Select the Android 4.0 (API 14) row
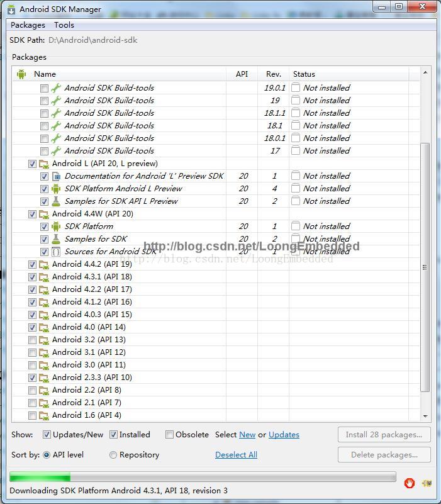This screenshot has height=504, width=441. (x=216, y=327)
